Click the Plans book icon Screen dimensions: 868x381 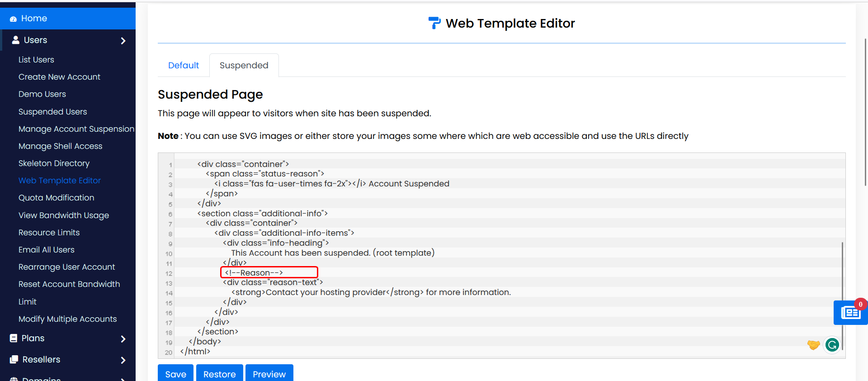pos(14,338)
